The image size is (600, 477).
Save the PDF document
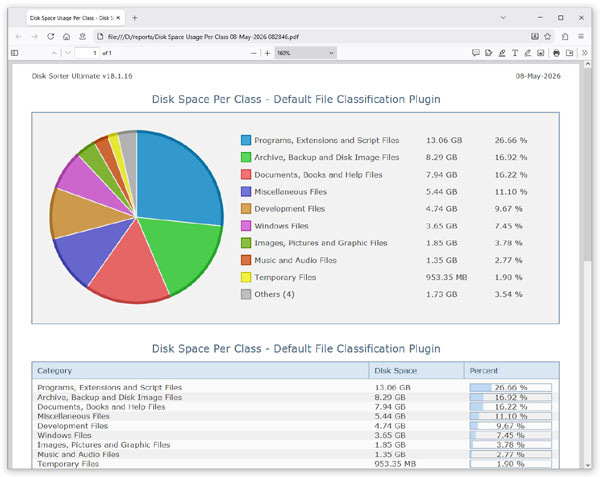(x=569, y=53)
